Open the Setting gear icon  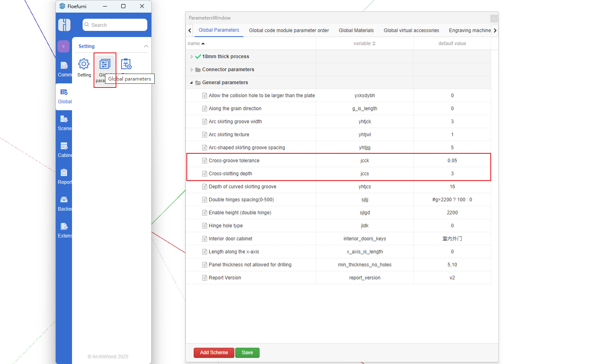84,64
